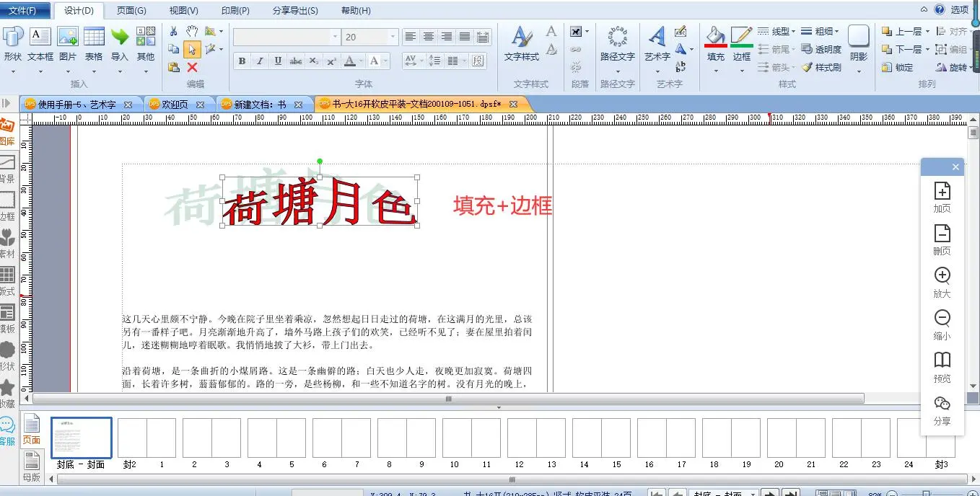Expand the 线型 line type dropdown

[x=793, y=32]
